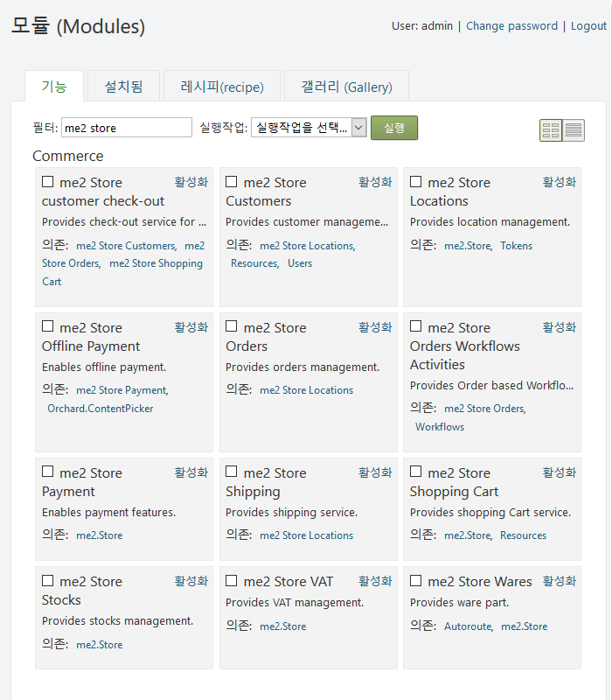This screenshot has height=700, width=612.
Task: Activate me2 Store customer check-out via 활성화
Action: point(191,182)
